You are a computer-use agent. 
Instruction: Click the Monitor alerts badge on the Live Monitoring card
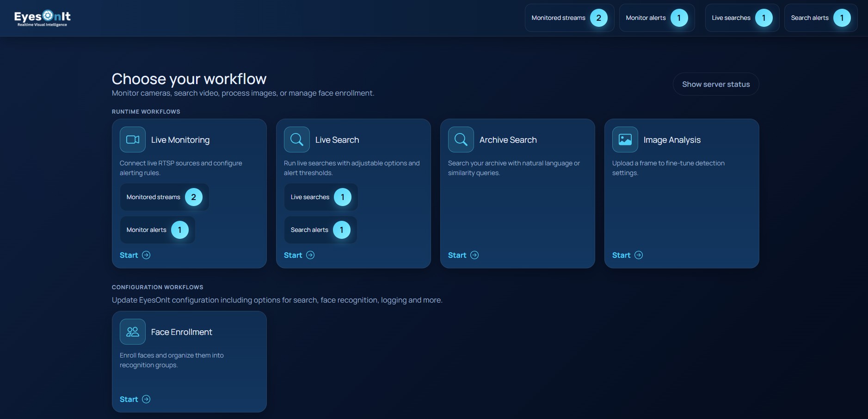(157, 230)
